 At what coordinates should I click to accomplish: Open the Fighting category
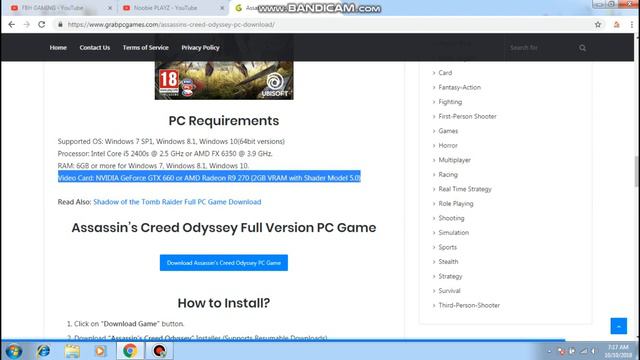pyautogui.click(x=450, y=102)
